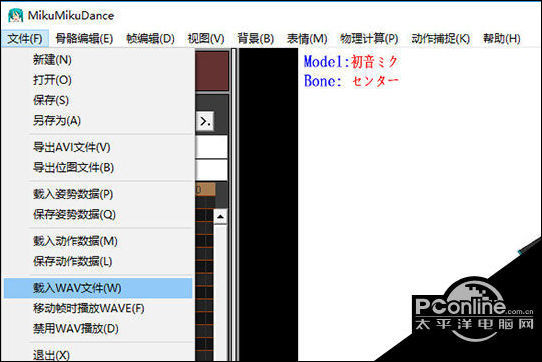The image size is (542, 362).
Task: Select 保存(S) menu entry
Action: pyautogui.click(x=98, y=100)
